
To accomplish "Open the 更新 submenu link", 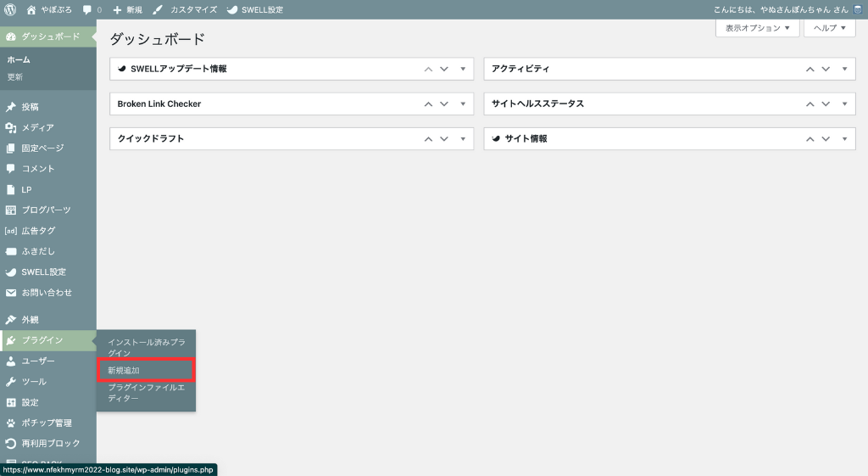I will [15, 77].
